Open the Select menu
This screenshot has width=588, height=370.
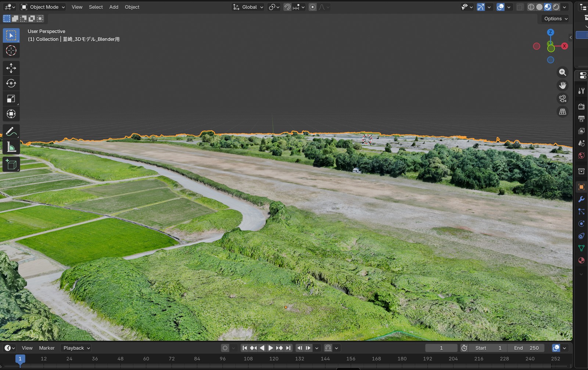pyautogui.click(x=96, y=7)
